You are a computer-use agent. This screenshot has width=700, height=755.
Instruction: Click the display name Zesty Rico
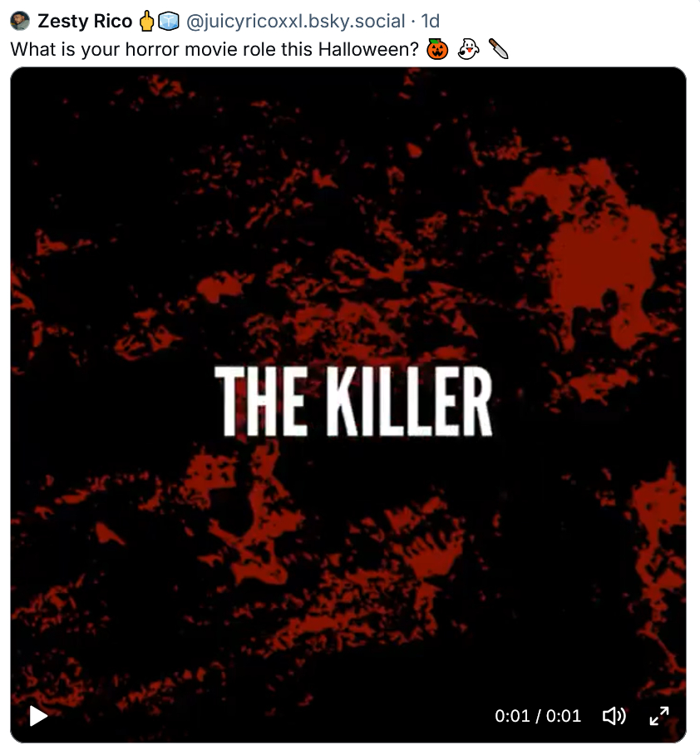pyautogui.click(x=85, y=21)
